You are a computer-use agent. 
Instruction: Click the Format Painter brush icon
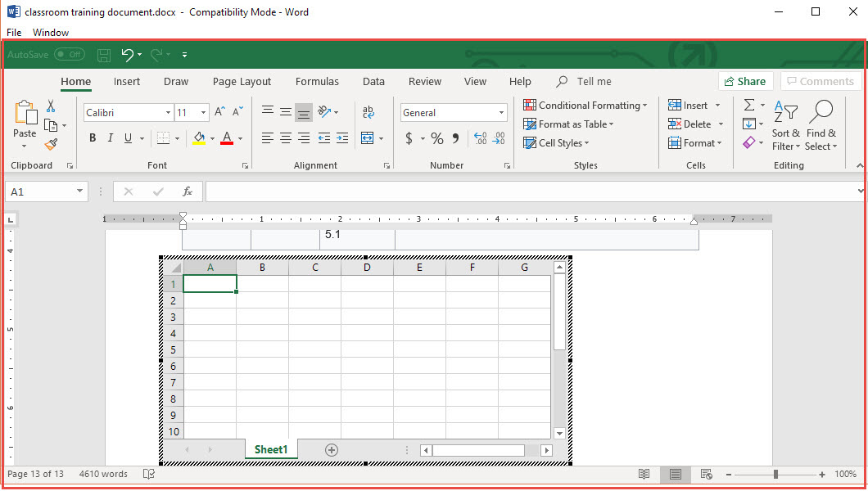point(51,145)
